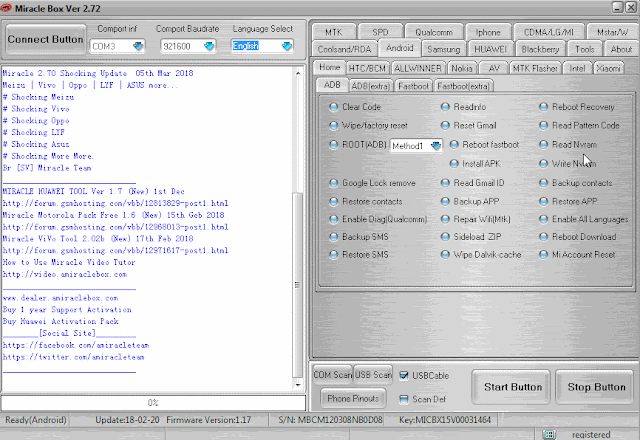Select Enable All Languages option
The height and width of the screenshot is (440, 640).
coord(543,219)
